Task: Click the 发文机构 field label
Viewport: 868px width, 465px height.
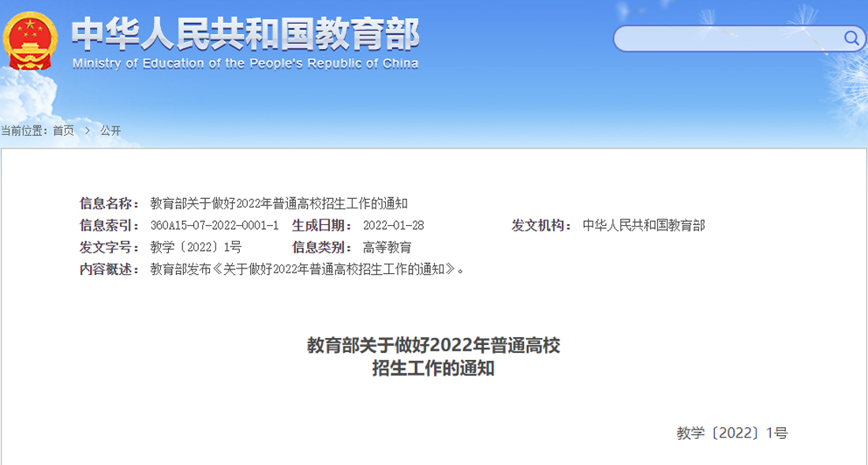Action: pos(541,225)
